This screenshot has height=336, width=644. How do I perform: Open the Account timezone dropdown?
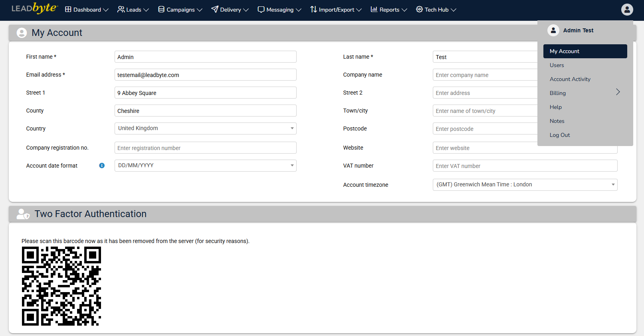pyautogui.click(x=525, y=185)
